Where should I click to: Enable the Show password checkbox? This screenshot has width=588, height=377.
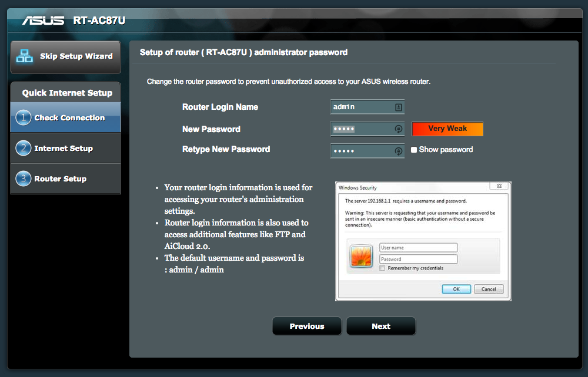pyautogui.click(x=414, y=150)
